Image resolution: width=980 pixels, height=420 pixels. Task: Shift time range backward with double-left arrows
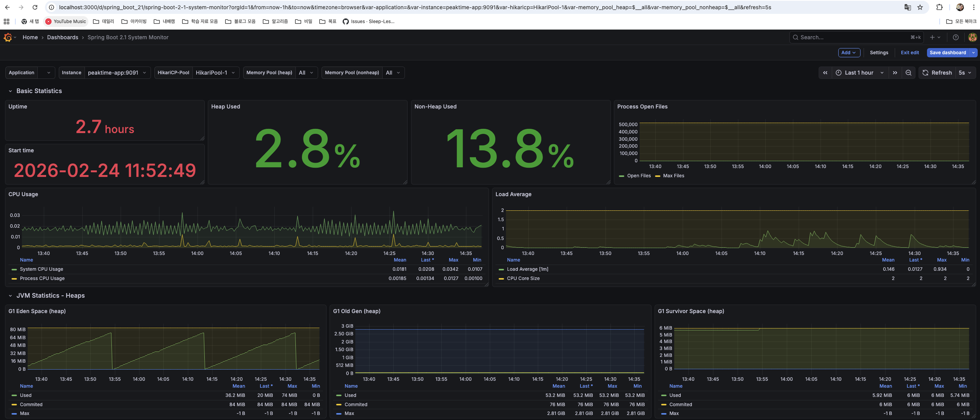pyautogui.click(x=825, y=73)
